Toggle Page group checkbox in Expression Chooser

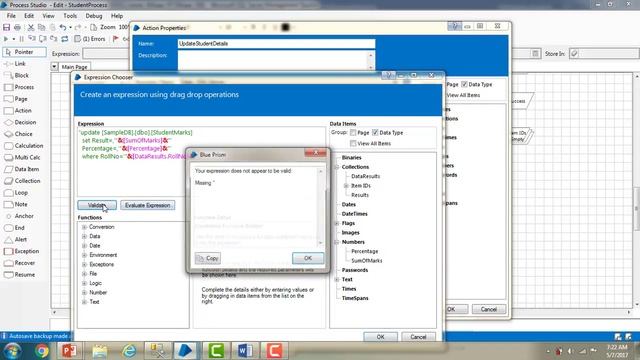[x=353, y=133]
